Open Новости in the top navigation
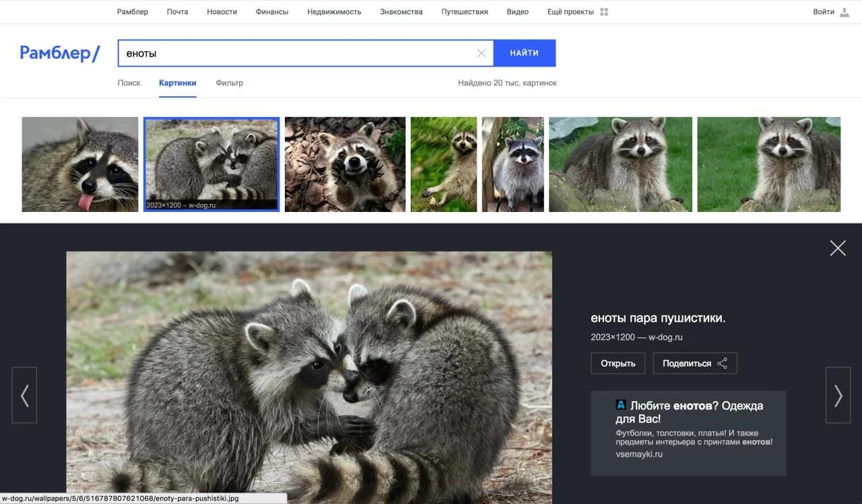The image size is (862, 504). [222, 12]
